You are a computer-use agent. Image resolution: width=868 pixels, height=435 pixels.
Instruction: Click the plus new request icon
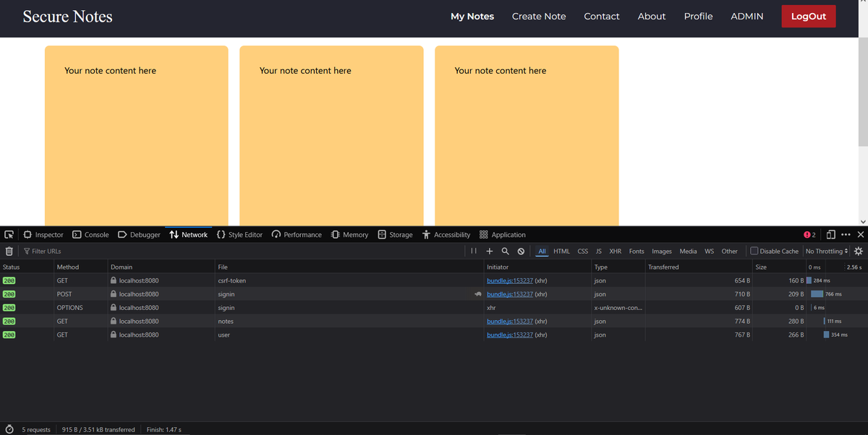(490, 251)
